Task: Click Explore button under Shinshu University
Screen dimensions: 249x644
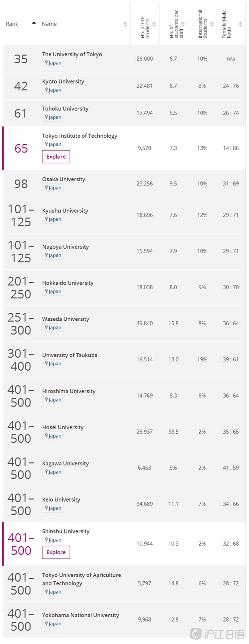Action: coord(56,552)
